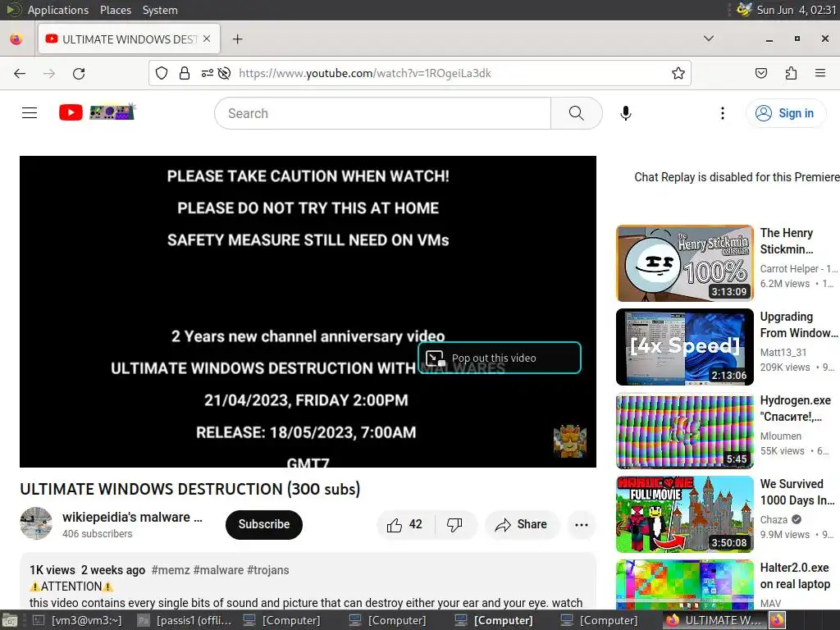This screenshot has height=630, width=840.
Task: Switch to the vm3@vm3:~ terminal task
Action: (78, 620)
